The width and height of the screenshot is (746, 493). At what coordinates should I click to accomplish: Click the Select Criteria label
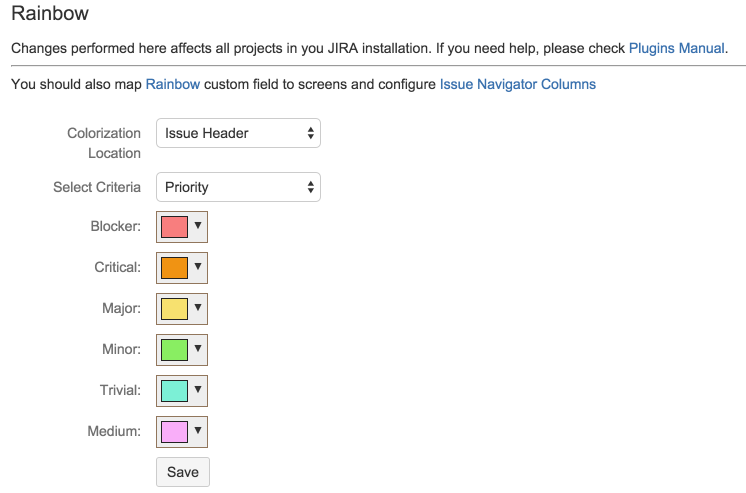(x=97, y=187)
